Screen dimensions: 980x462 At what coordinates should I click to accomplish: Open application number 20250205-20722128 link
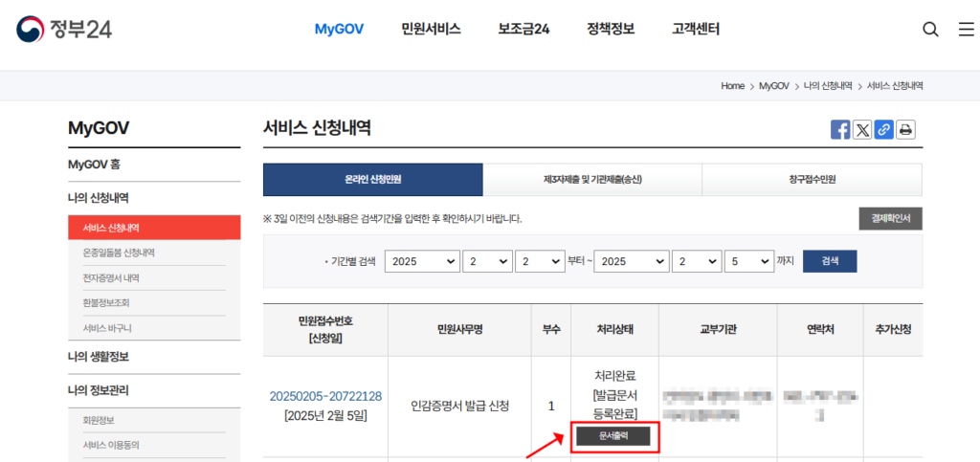(x=325, y=396)
